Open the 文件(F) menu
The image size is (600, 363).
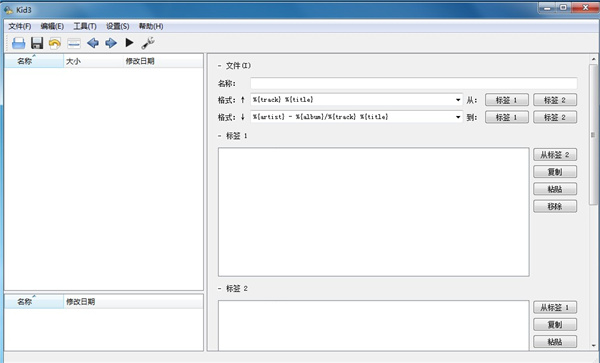click(20, 26)
